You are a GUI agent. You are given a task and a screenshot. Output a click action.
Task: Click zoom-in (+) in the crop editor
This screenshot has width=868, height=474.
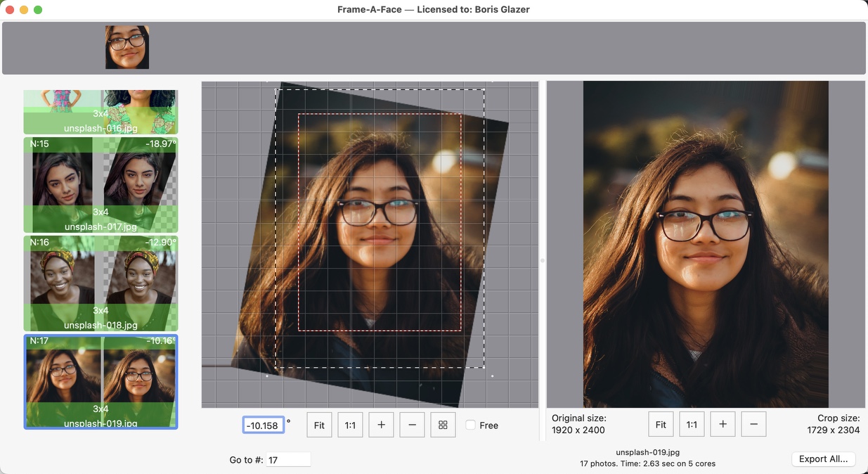381,425
